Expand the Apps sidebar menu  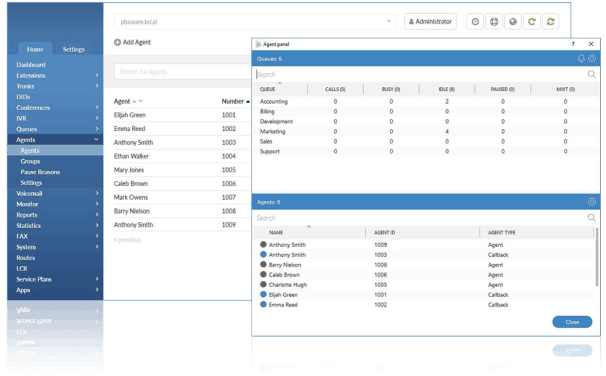click(97, 290)
